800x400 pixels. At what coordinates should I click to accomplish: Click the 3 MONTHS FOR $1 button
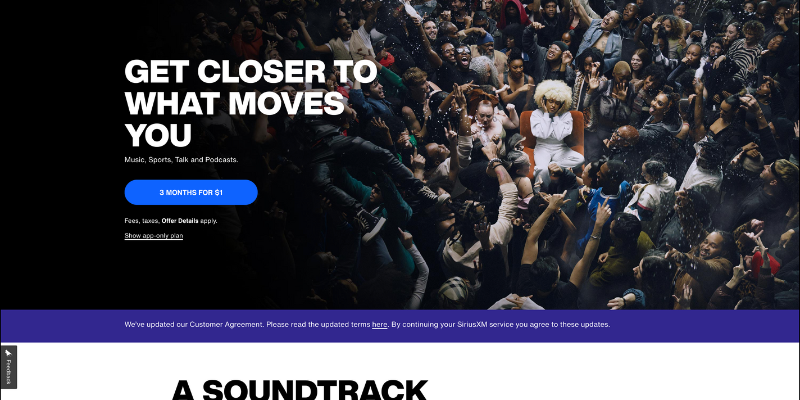191,192
